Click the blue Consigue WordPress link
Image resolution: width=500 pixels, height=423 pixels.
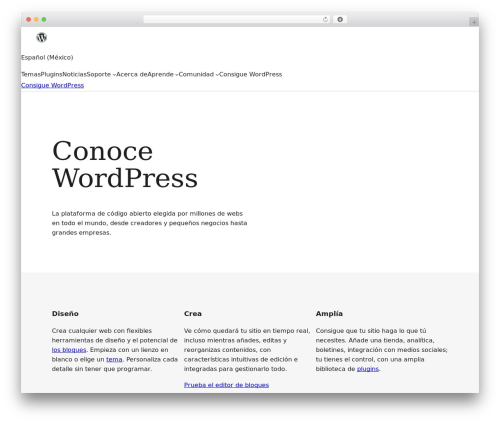click(52, 85)
